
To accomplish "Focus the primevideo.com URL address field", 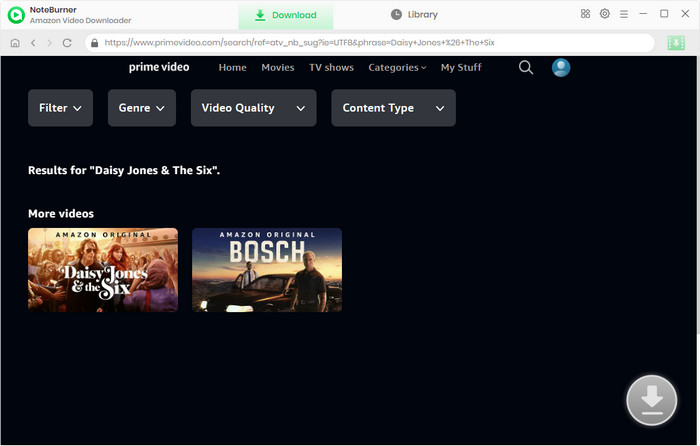I will [x=370, y=43].
